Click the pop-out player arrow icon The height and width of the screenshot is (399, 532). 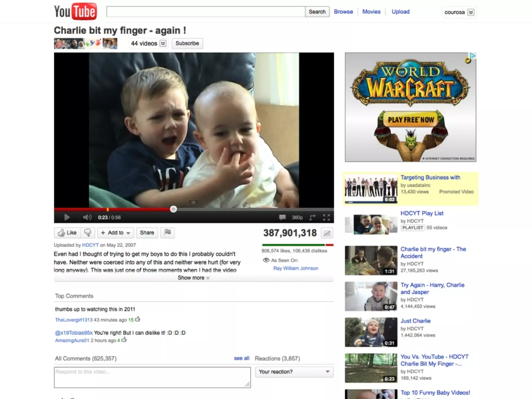coord(312,217)
